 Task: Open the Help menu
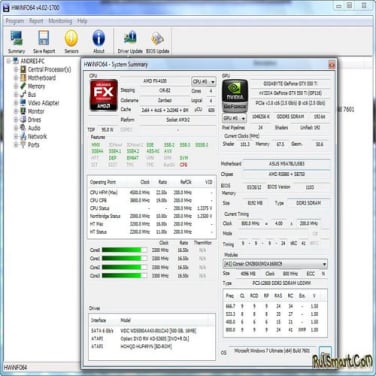tap(82, 21)
